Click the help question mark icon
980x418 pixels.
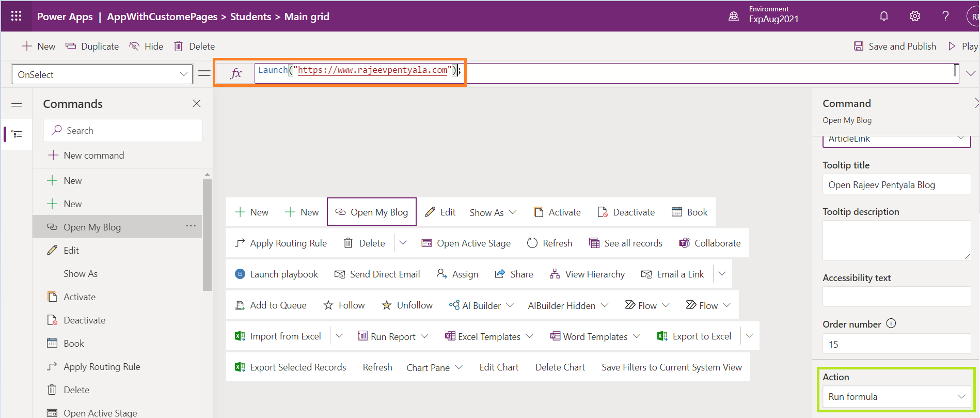pyautogui.click(x=945, y=16)
